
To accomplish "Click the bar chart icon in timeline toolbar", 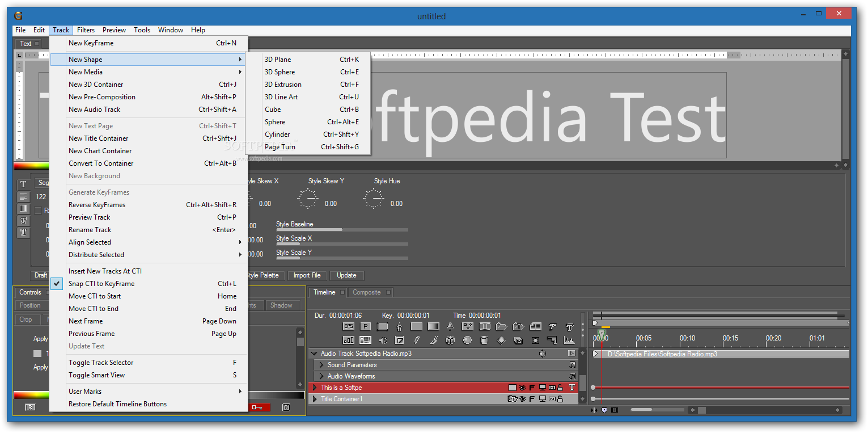I will (x=349, y=340).
